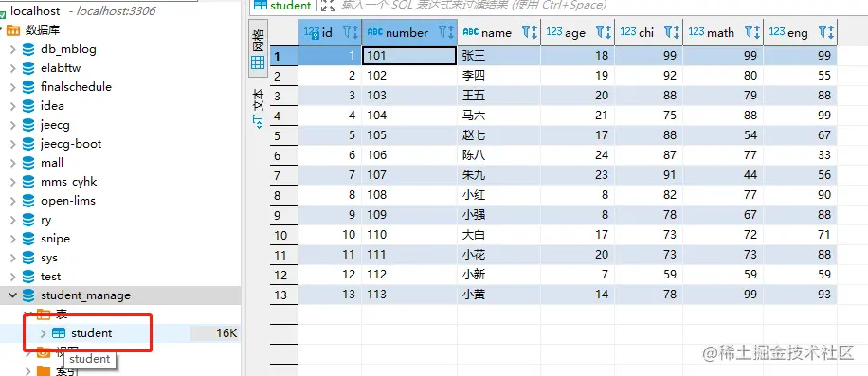Viewport: 868px width, 376px height.
Task: Click mall database icon
Action: click(x=28, y=163)
